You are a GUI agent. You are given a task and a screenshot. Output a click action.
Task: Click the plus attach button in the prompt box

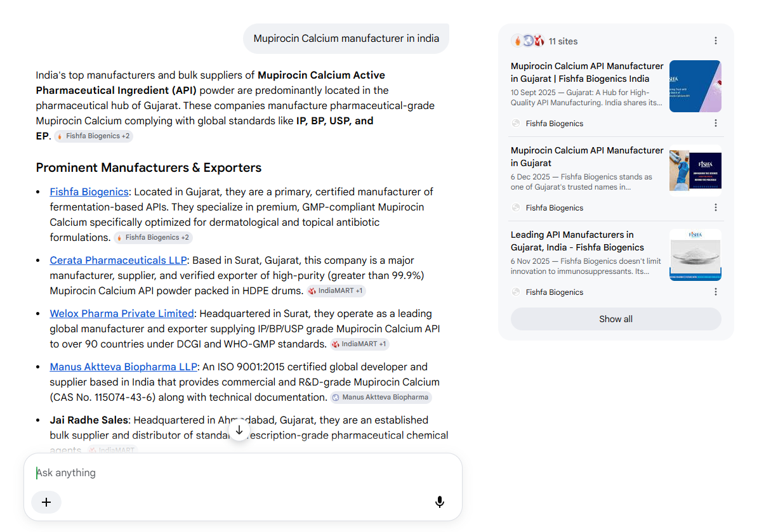coord(46,502)
